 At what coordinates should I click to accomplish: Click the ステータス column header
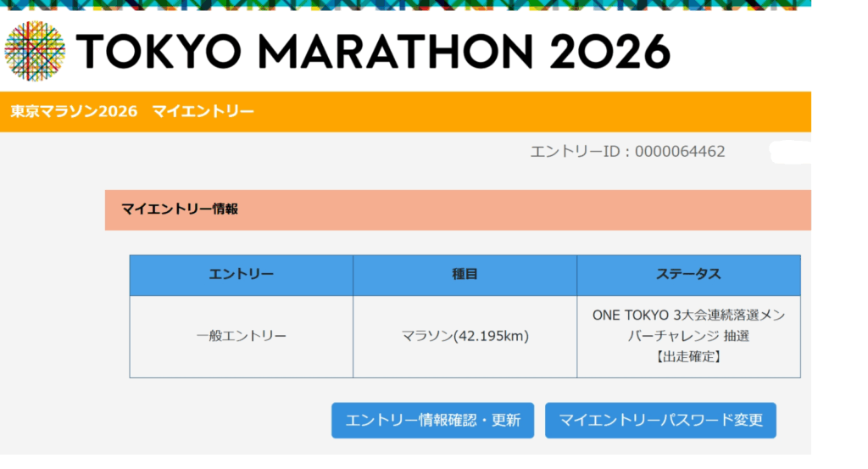coord(688,275)
